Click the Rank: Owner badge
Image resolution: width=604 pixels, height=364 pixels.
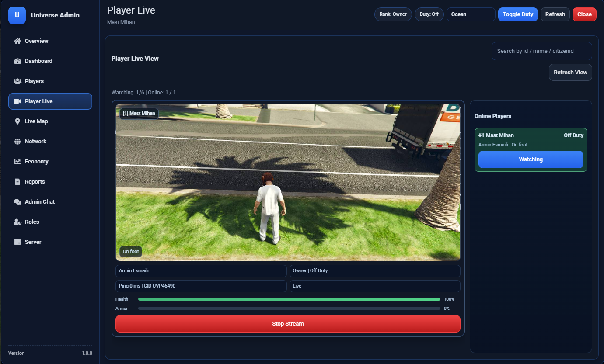(x=393, y=14)
